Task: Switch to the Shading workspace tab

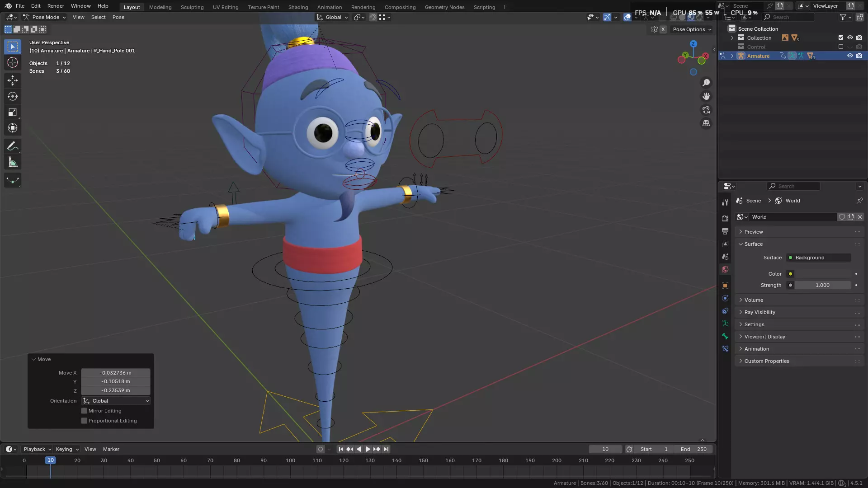Action: [298, 7]
